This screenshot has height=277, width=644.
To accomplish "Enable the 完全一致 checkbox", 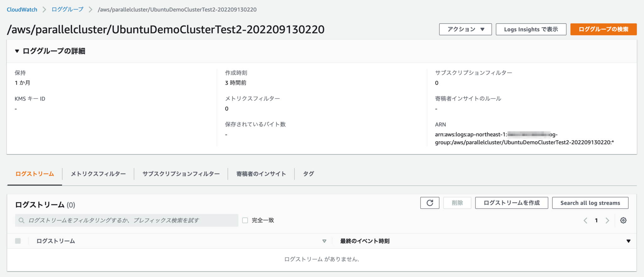I will [245, 220].
